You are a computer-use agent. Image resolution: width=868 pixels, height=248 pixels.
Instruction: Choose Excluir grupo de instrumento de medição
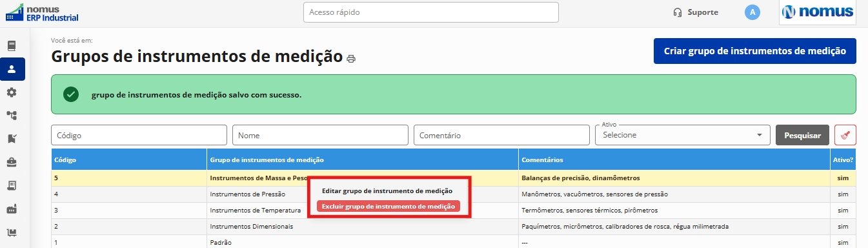(x=389, y=206)
